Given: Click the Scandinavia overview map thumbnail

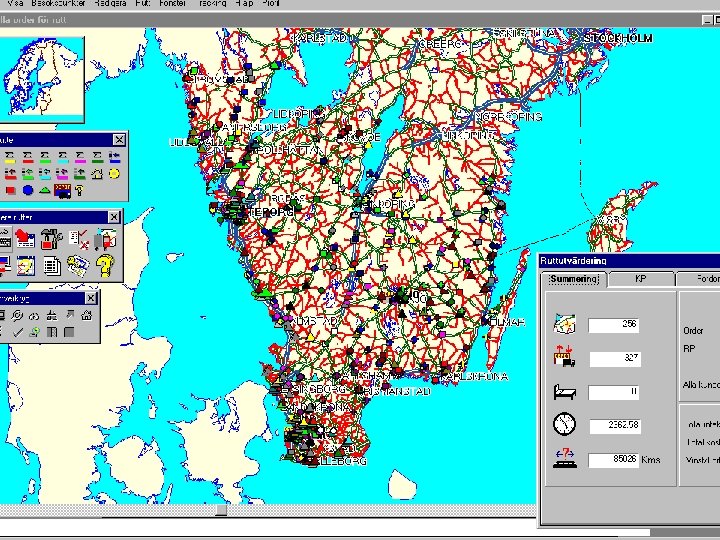Looking at the screenshot, I should coord(41,78).
